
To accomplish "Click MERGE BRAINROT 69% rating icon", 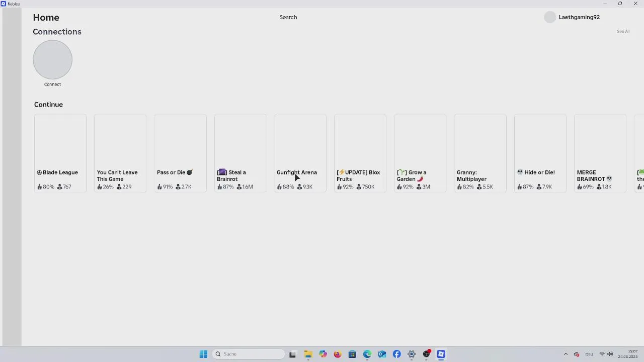I will 580,187.
